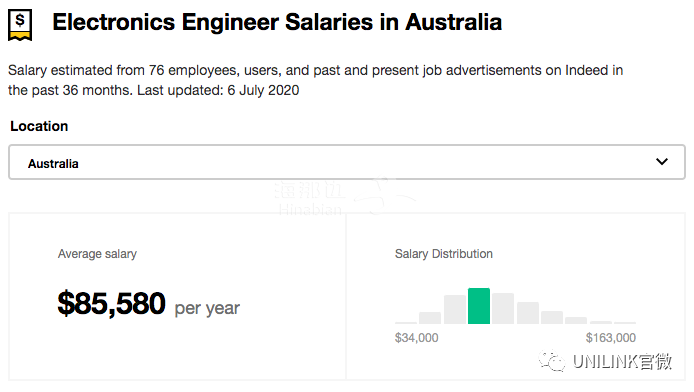Viewport: 694px width, 392px height.
Task: Select the green highlighted distribution bar
Action: pos(479,306)
